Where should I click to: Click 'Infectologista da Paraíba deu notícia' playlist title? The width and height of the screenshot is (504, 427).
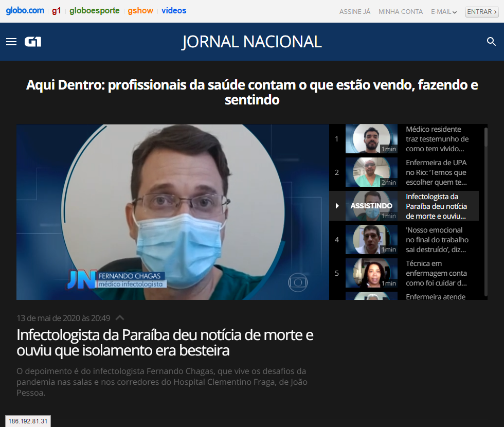[437, 206]
